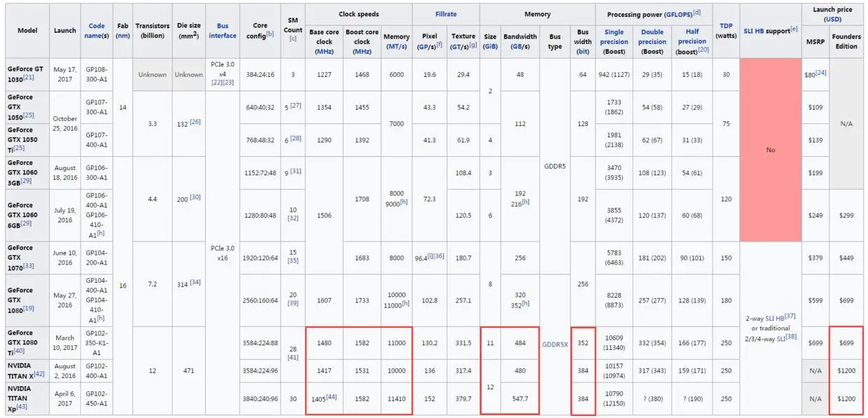Open the Single precision column link
Screen dimensions: 868x418
[614, 36]
